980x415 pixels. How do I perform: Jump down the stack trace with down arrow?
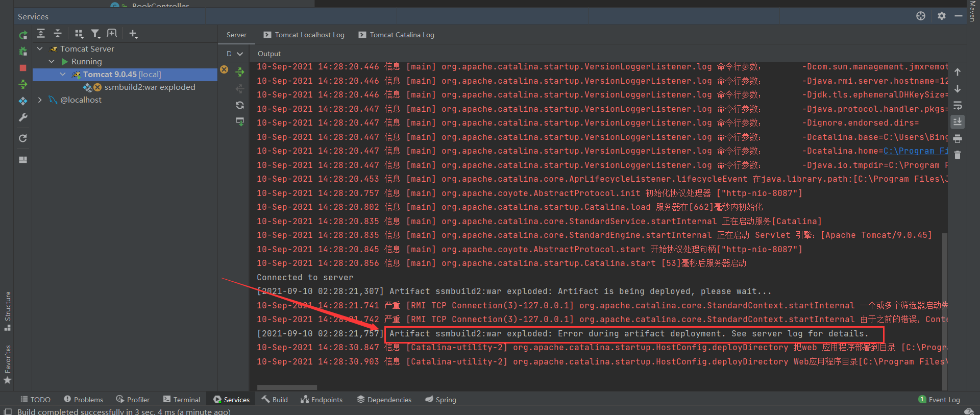point(958,89)
